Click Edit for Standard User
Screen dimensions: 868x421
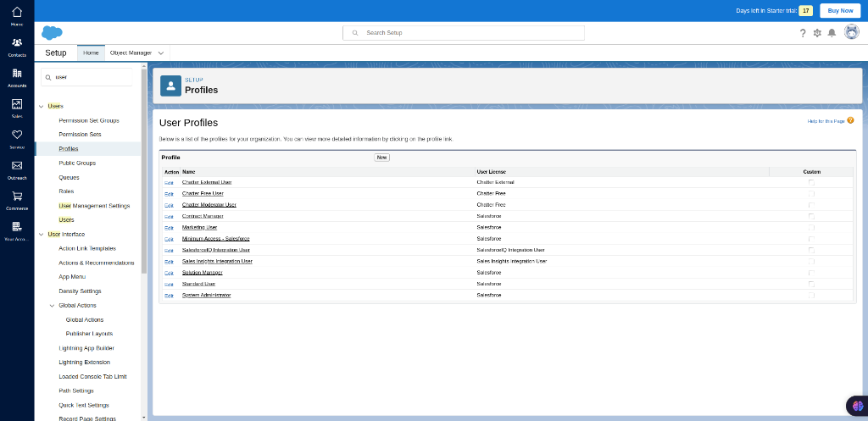[169, 285]
